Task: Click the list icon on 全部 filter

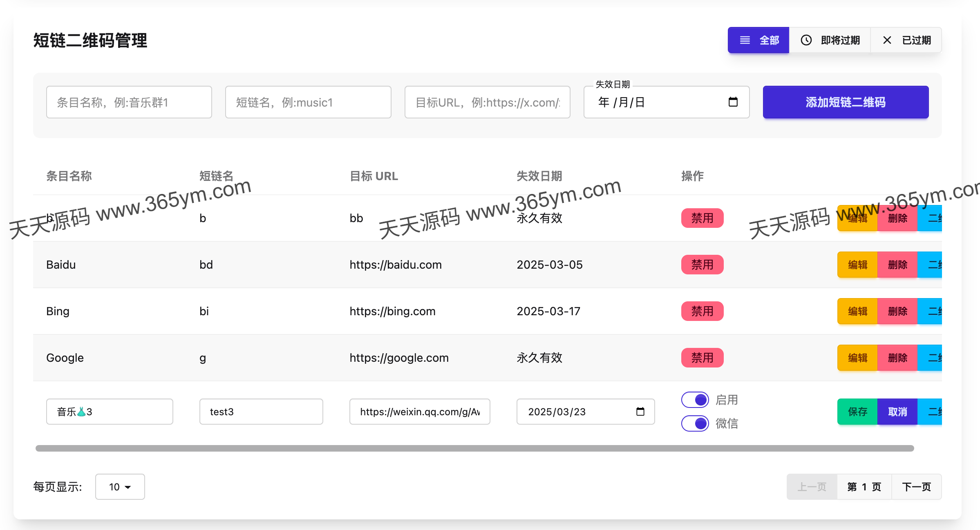Action: coord(744,40)
